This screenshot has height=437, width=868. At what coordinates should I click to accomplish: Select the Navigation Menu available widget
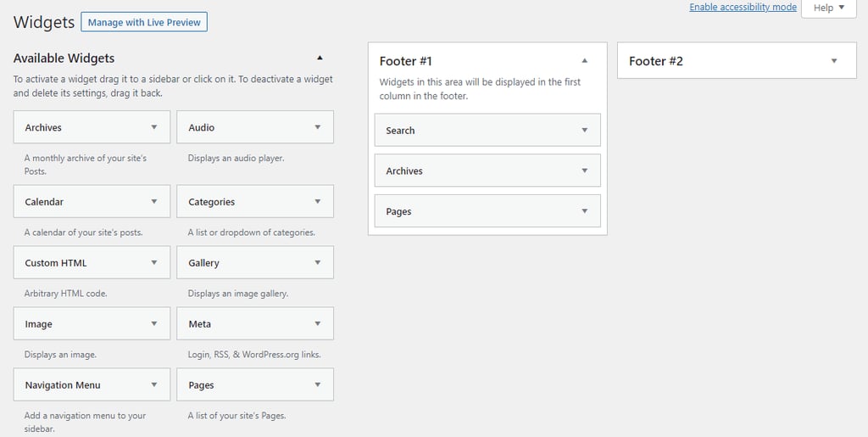coord(92,384)
